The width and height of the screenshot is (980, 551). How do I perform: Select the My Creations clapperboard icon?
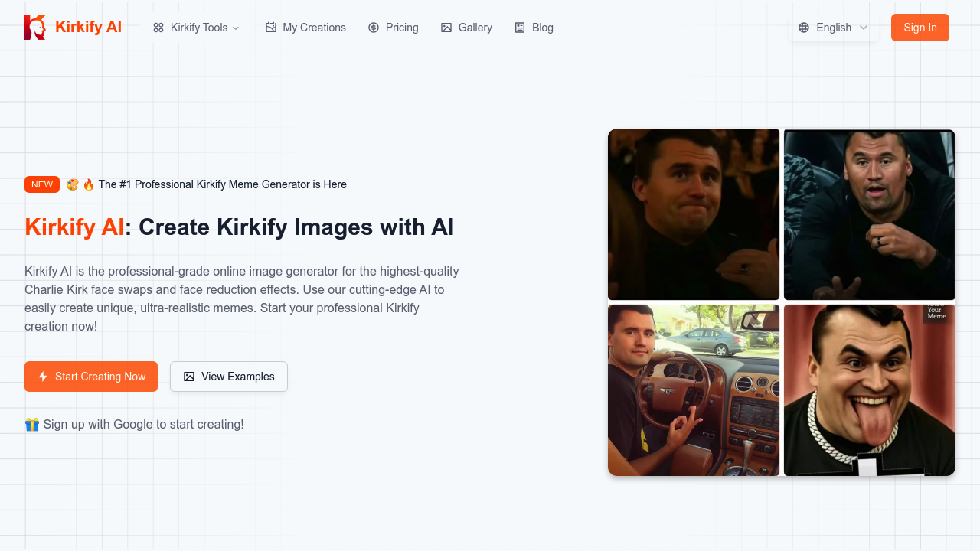pyautogui.click(x=271, y=27)
